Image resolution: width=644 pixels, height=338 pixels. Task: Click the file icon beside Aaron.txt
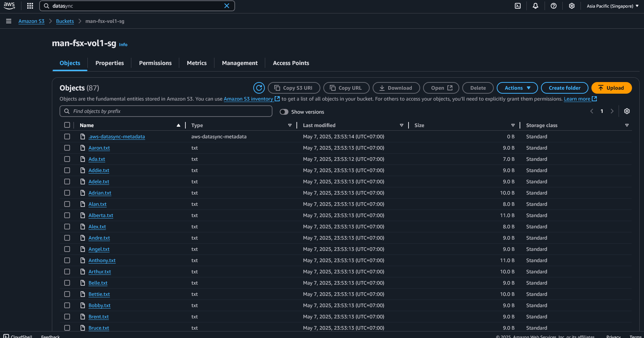click(x=83, y=148)
